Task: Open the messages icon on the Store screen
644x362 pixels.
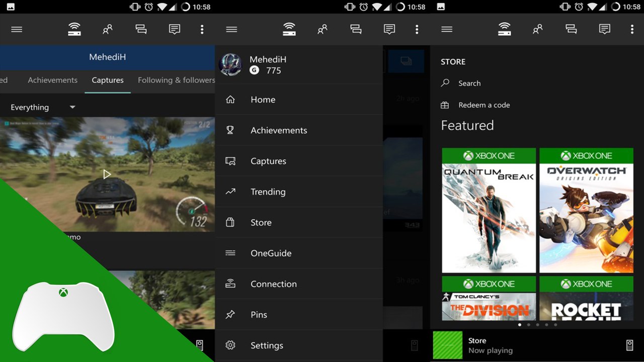Action: [604, 29]
